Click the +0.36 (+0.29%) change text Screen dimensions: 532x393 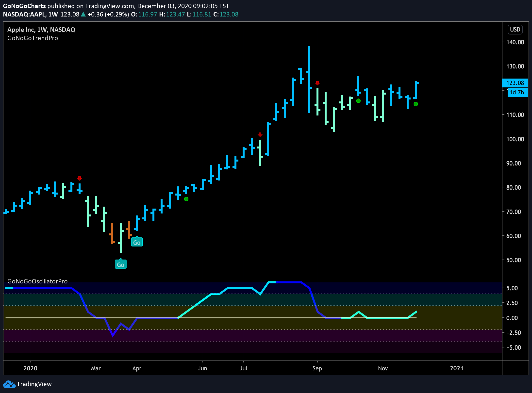click(108, 14)
